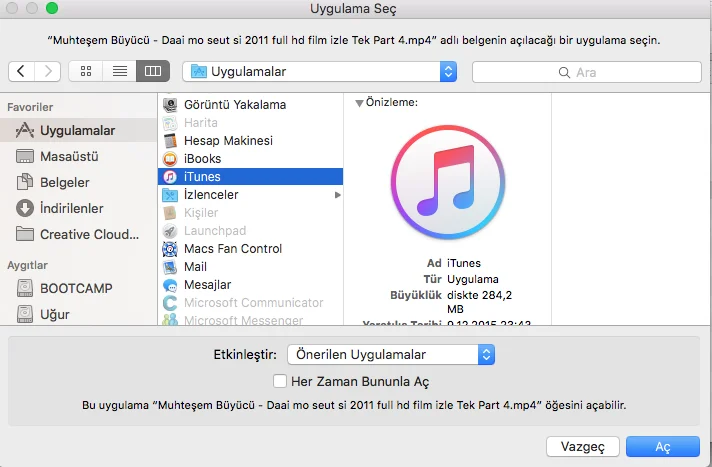Click the Harita maps icon
The height and width of the screenshot is (467, 712).
[170, 123]
